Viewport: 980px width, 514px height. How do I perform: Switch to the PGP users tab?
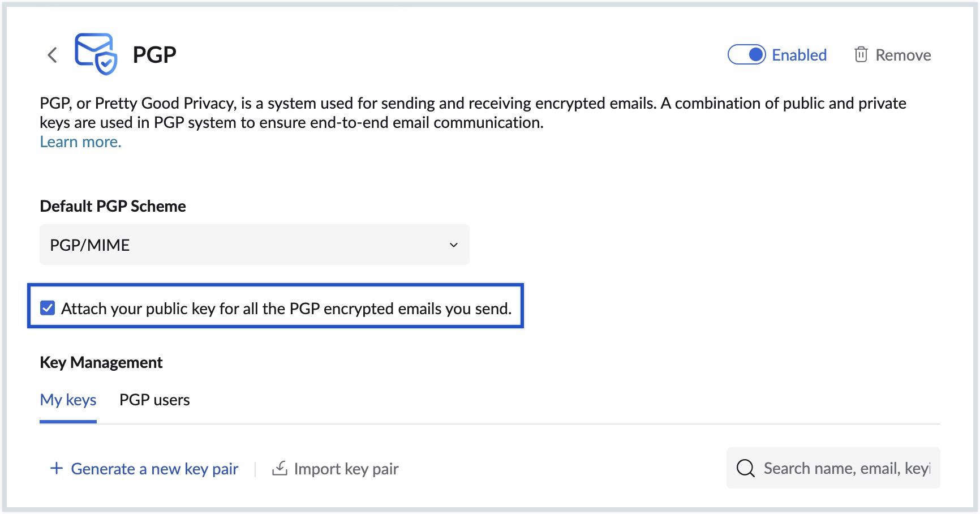(154, 400)
